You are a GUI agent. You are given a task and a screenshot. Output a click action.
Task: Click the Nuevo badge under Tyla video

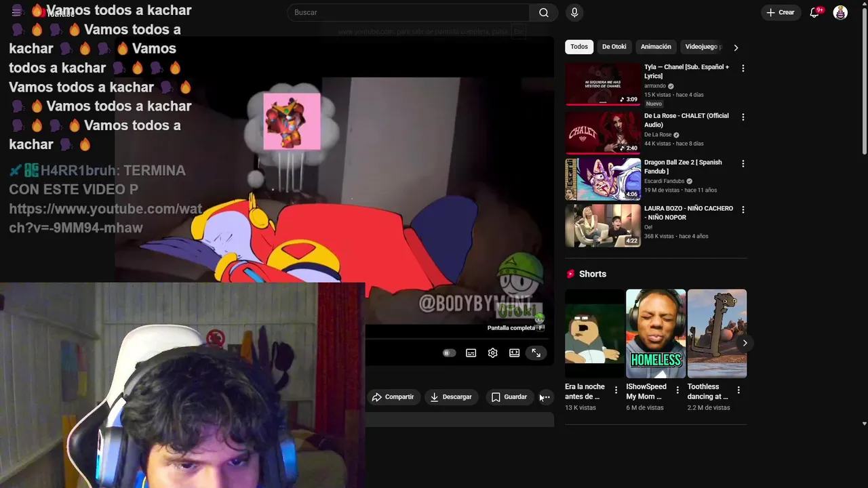pyautogui.click(x=654, y=104)
